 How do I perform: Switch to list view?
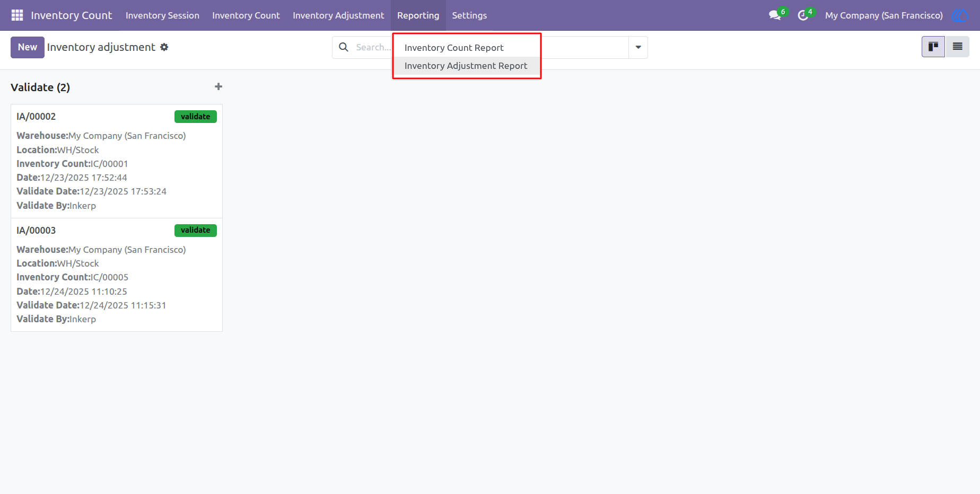click(x=957, y=47)
